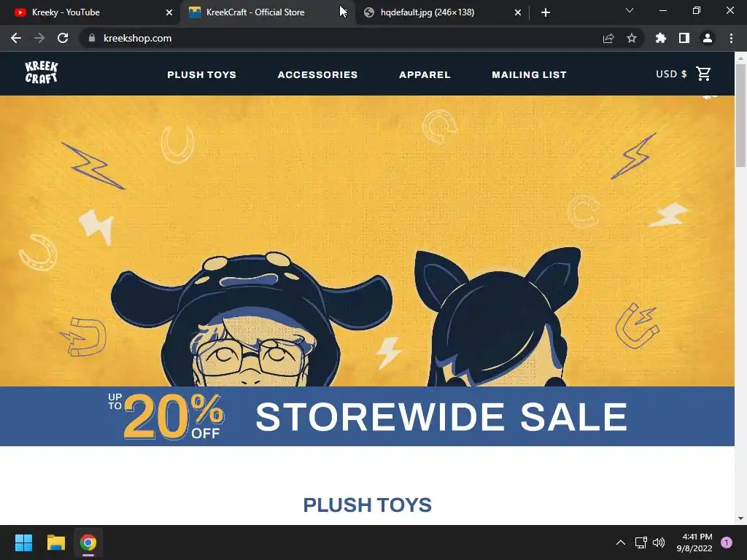This screenshot has width=747, height=560.
Task: Click the address bar URL field
Action: pos(343,38)
